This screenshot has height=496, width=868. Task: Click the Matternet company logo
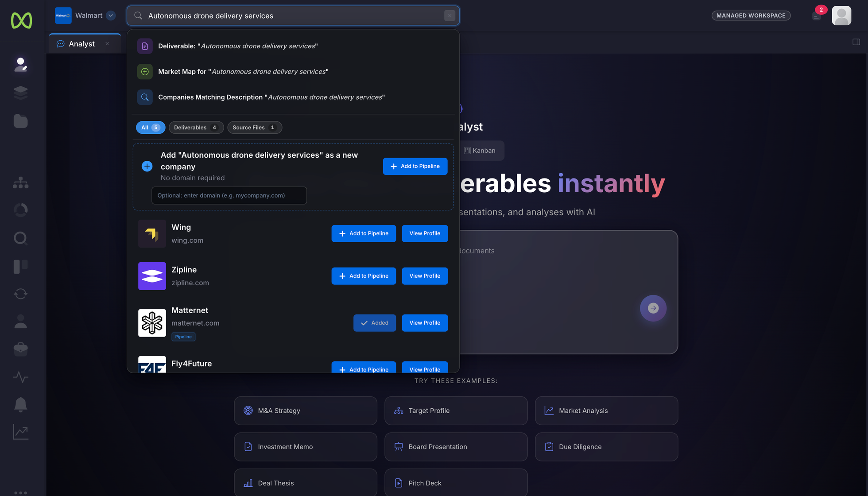pyautogui.click(x=152, y=323)
